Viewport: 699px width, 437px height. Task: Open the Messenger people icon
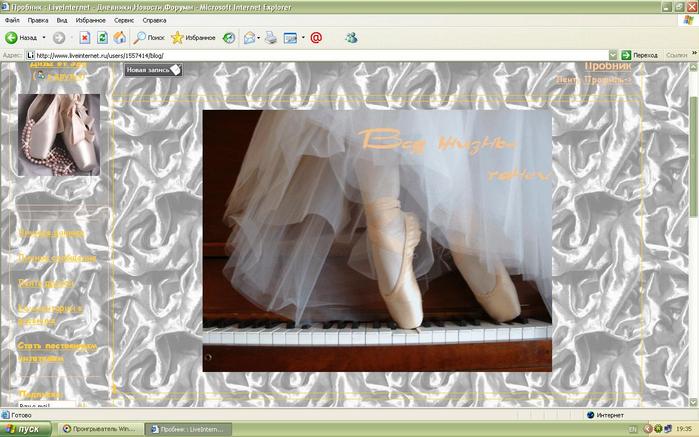click(x=351, y=38)
